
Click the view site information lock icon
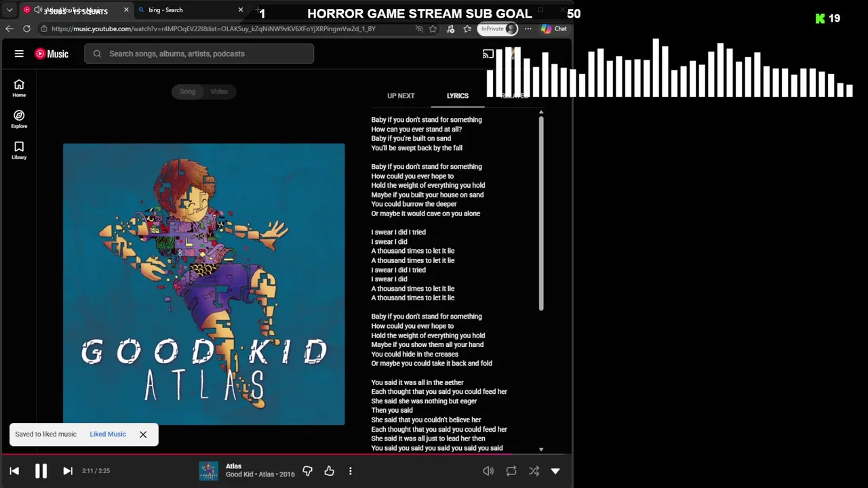point(43,28)
